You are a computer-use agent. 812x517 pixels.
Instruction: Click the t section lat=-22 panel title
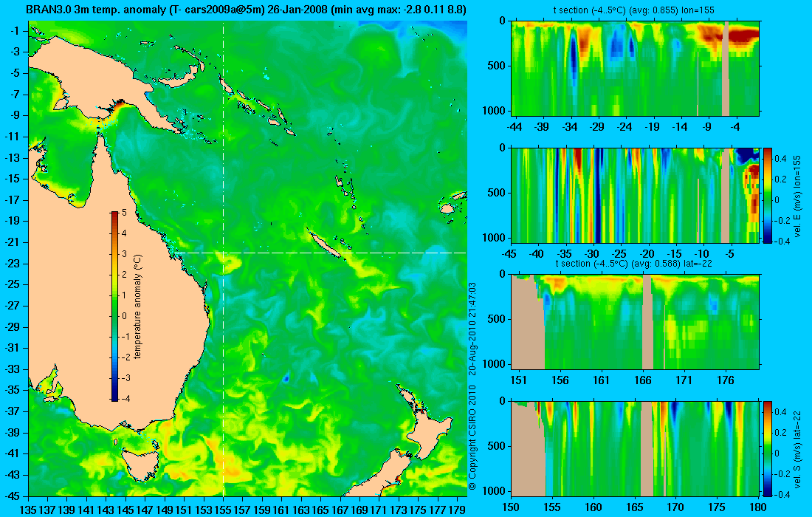[635, 264]
